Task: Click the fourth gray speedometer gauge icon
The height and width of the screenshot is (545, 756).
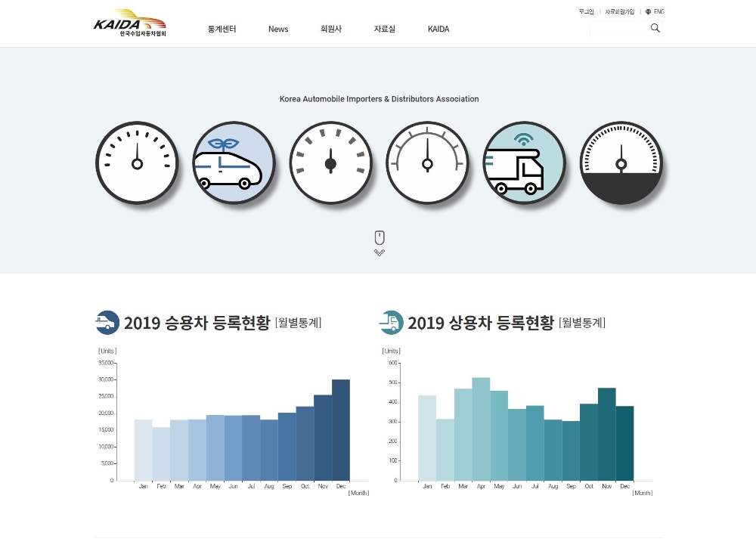Action: pos(428,163)
